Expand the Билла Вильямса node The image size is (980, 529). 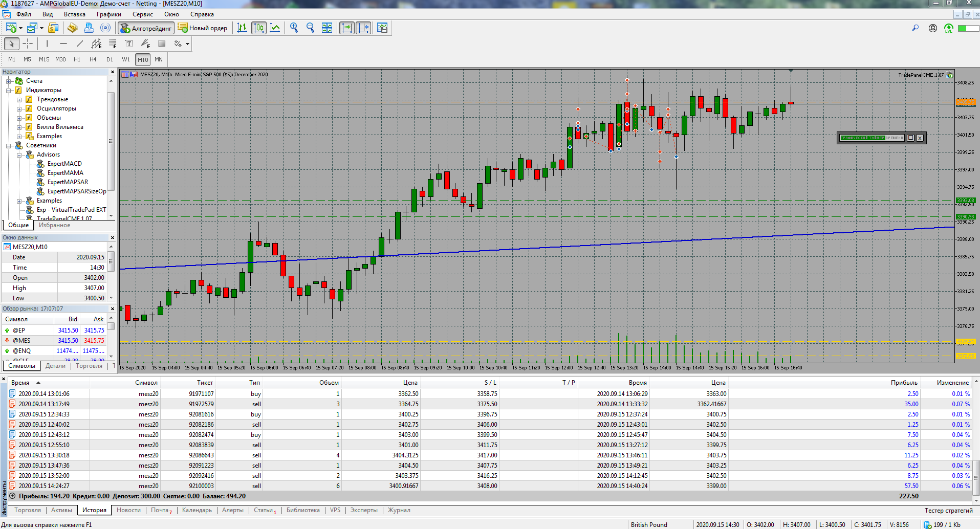tap(19, 127)
